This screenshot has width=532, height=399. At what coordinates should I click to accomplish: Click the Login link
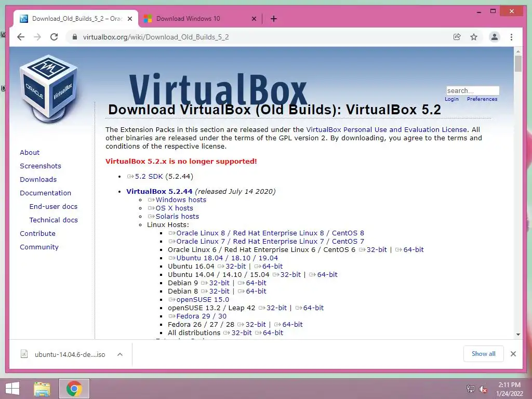point(451,99)
